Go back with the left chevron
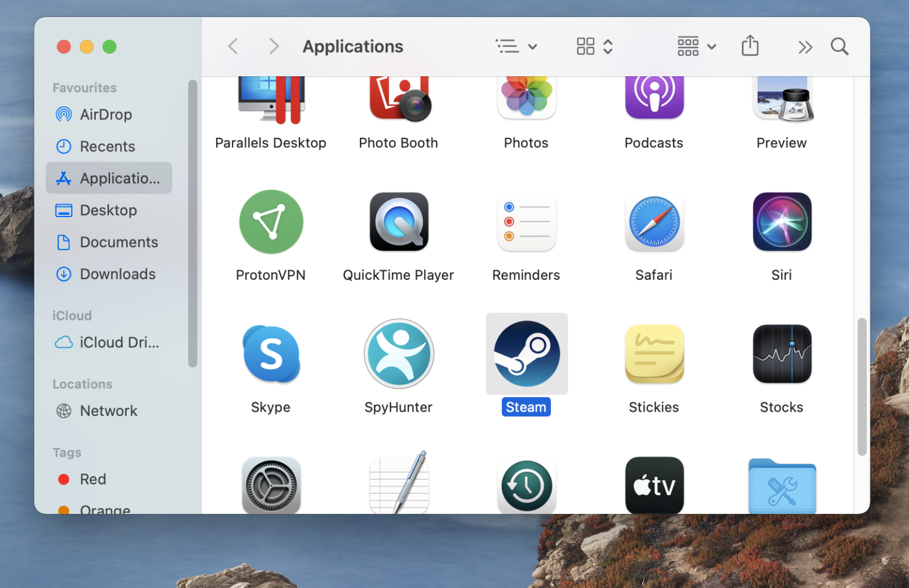 [233, 46]
